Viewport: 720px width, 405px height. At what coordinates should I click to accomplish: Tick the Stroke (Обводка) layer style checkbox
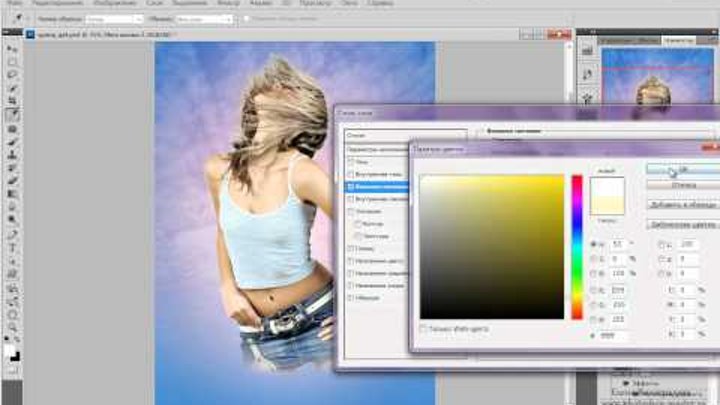point(350,298)
